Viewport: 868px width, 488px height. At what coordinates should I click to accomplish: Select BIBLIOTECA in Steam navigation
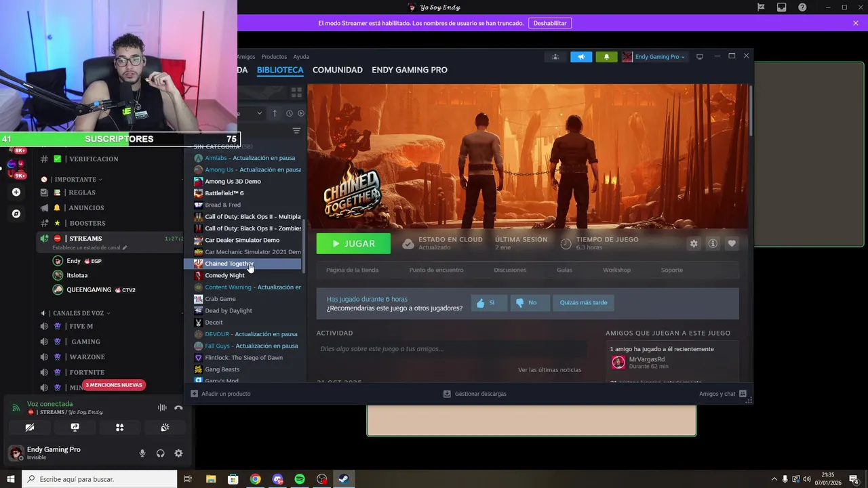pos(280,70)
